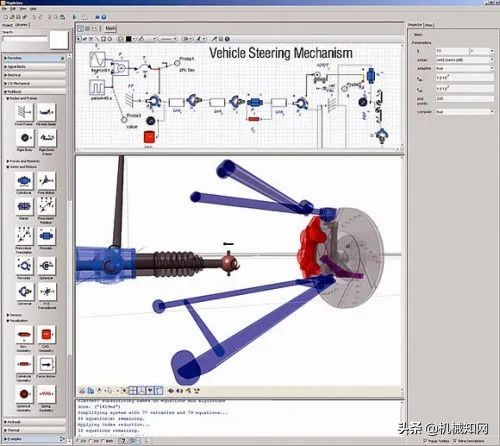The image size is (500, 446).
Task: Click the rectangle tool in the drawing toolbar
Action: [103, 39]
